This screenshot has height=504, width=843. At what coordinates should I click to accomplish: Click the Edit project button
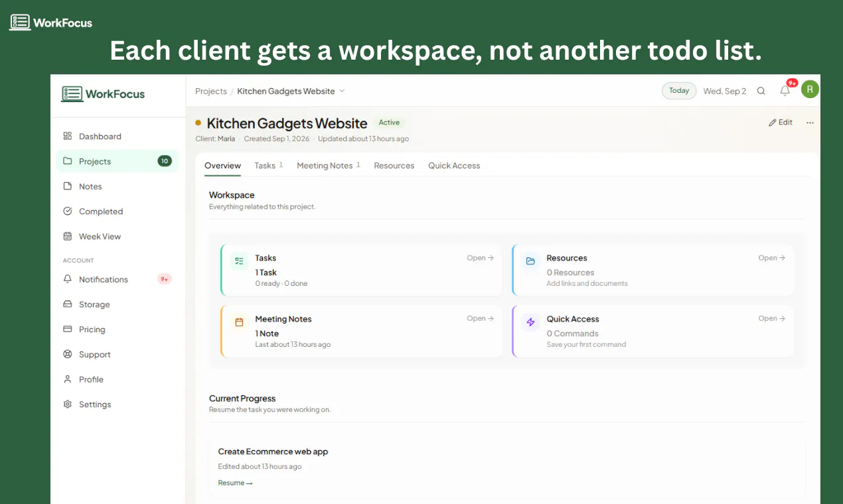[x=781, y=123]
